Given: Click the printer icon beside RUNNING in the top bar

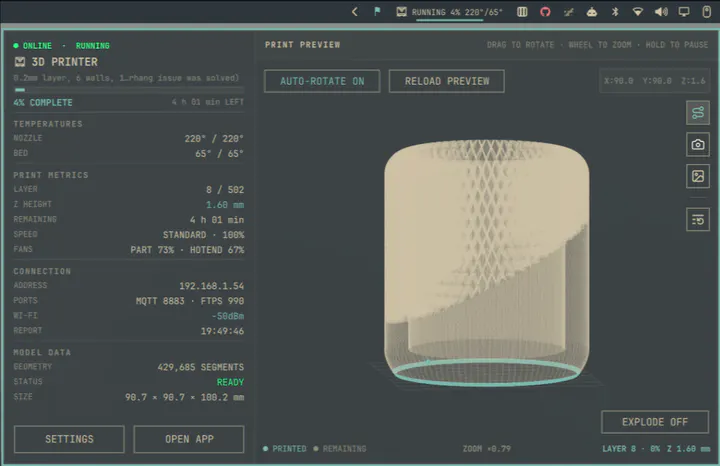Looking at the screenshot, I should (401, 12).
